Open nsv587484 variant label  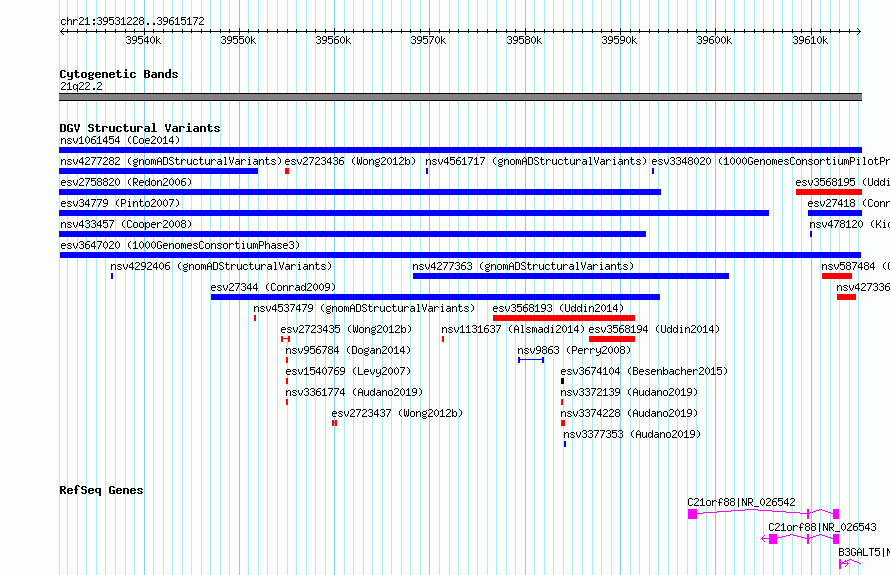point(855,266)
